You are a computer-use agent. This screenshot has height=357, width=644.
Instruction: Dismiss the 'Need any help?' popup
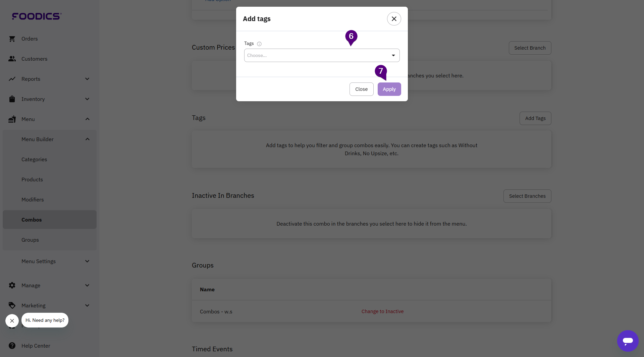[12, 321]
